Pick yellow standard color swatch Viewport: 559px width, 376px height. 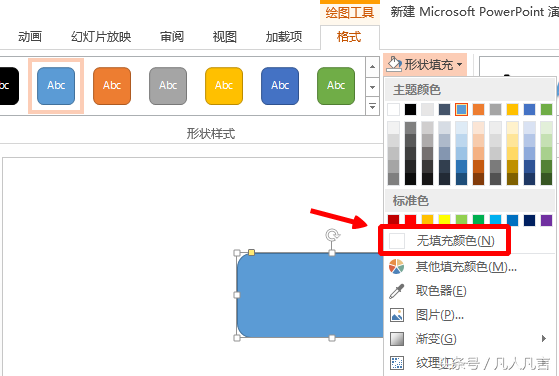pyautogui.click(x=444, y=220)
